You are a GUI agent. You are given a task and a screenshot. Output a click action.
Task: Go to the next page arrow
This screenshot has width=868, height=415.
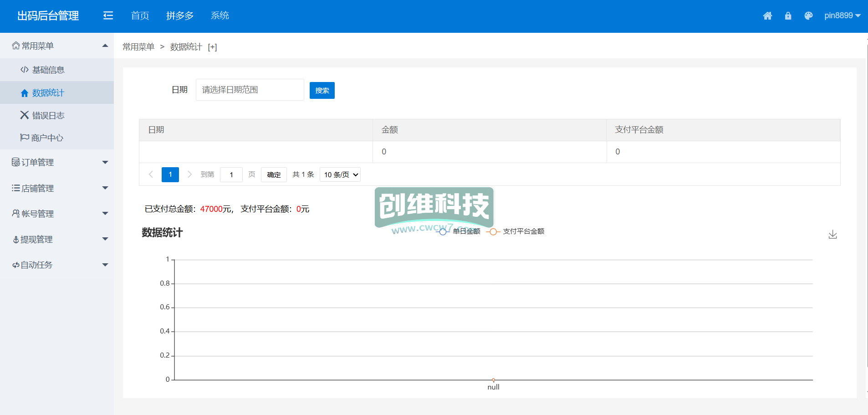point(190,174)
